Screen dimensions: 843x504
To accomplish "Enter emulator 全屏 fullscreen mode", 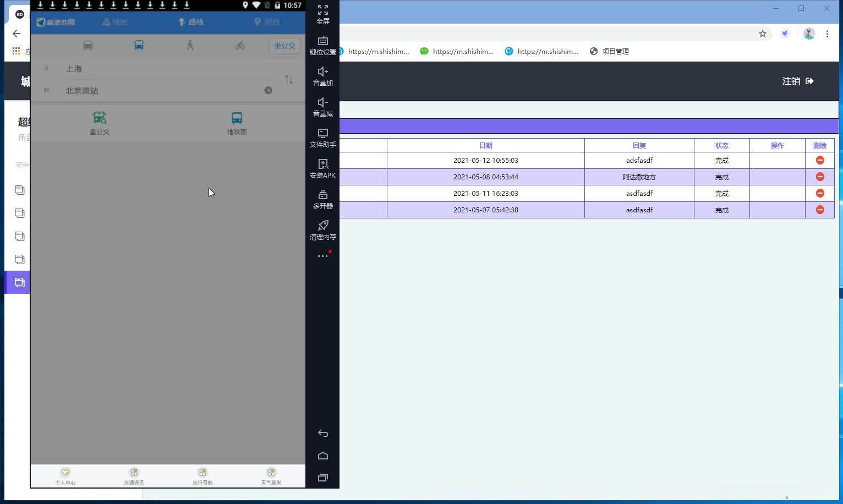I will pos(323,14).
